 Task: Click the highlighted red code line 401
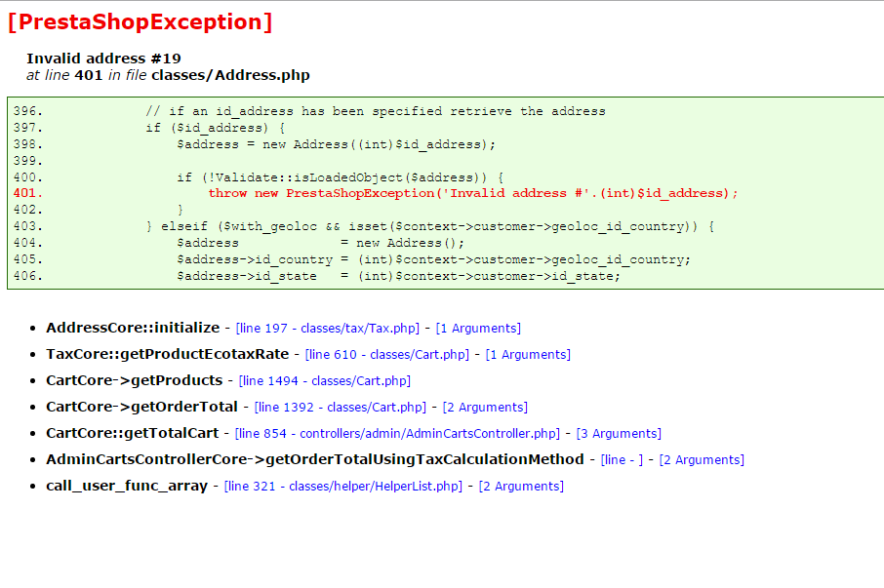point(472,193)
